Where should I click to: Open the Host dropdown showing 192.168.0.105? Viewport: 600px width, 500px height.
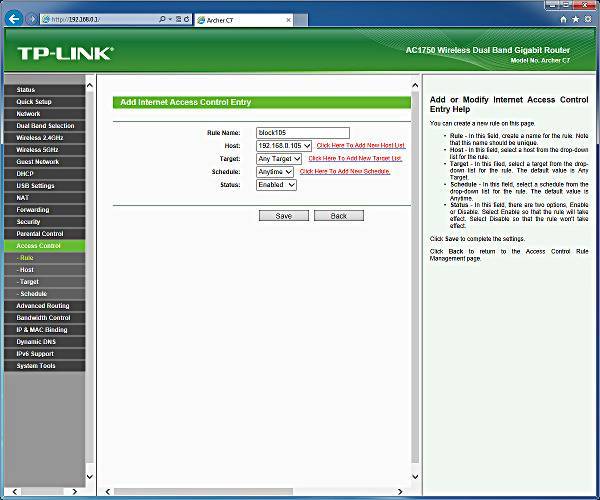284,146
